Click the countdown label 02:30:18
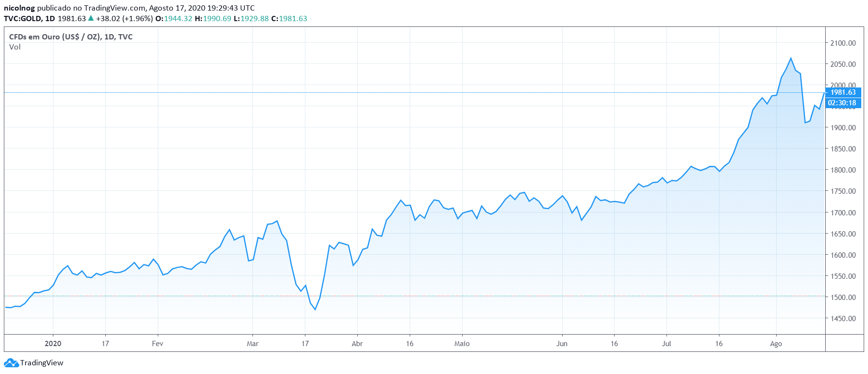Image resolution: width=868 pixels, height=374 pixels. (843, 103)
